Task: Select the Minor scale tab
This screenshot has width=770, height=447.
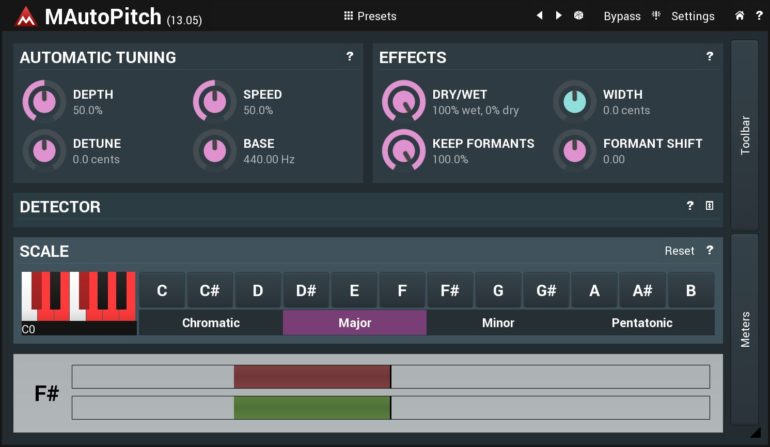Action: [x=498, y=323]
